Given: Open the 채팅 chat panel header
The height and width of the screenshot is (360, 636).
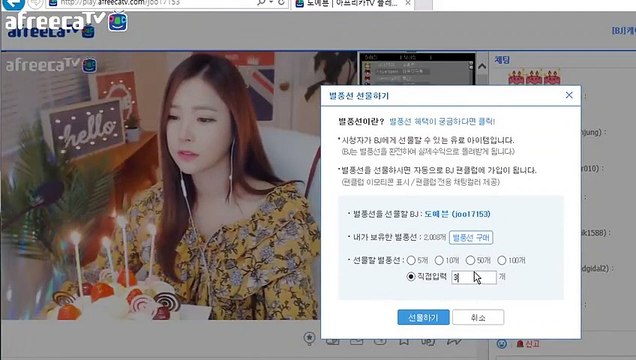Looking at the screenshot, I should [x=502, y=60].
